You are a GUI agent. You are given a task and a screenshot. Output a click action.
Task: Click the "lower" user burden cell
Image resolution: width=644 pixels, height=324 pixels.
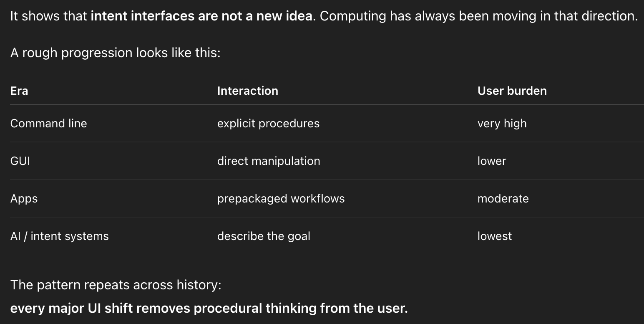[492, 161]
